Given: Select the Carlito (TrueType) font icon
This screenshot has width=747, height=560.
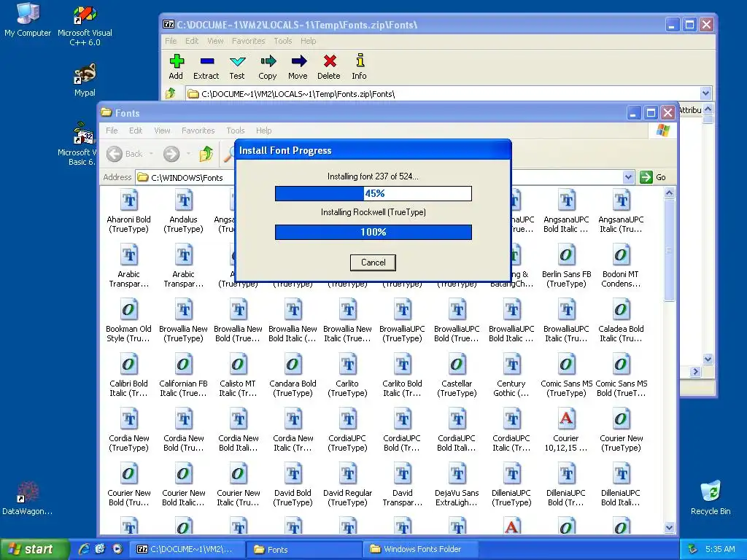Looking at the screenshot, I should point(348,365).
